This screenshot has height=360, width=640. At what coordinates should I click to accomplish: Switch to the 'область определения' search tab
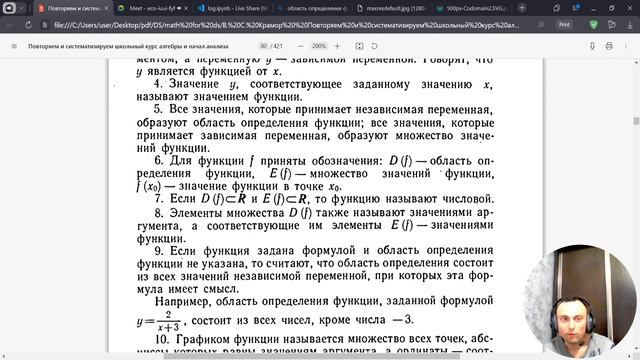[312, 8]
